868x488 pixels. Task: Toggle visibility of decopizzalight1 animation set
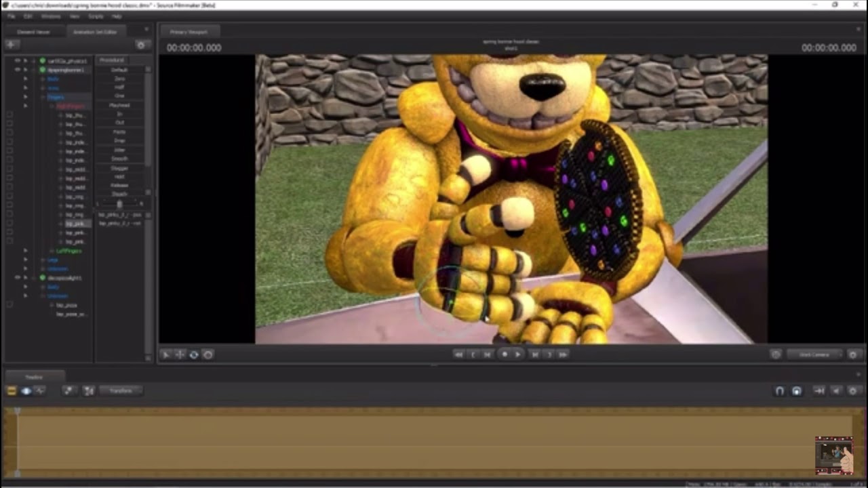pyautogui.click(x=18, y=278)
